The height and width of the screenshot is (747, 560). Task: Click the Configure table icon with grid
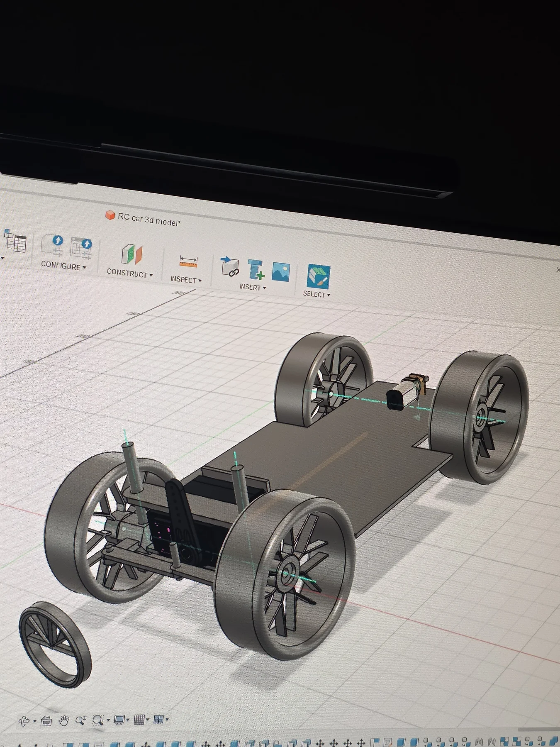pos(81,247)
